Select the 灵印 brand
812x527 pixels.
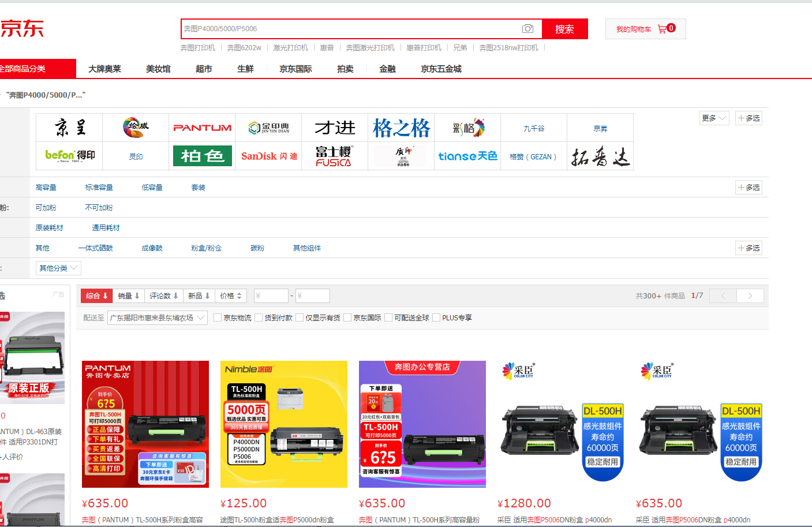click(x=136, y=156)
